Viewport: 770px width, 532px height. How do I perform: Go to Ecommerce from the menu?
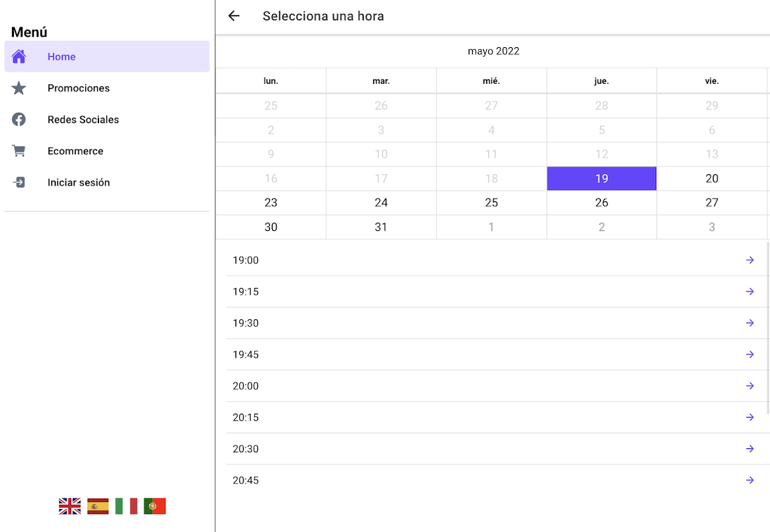107,151
